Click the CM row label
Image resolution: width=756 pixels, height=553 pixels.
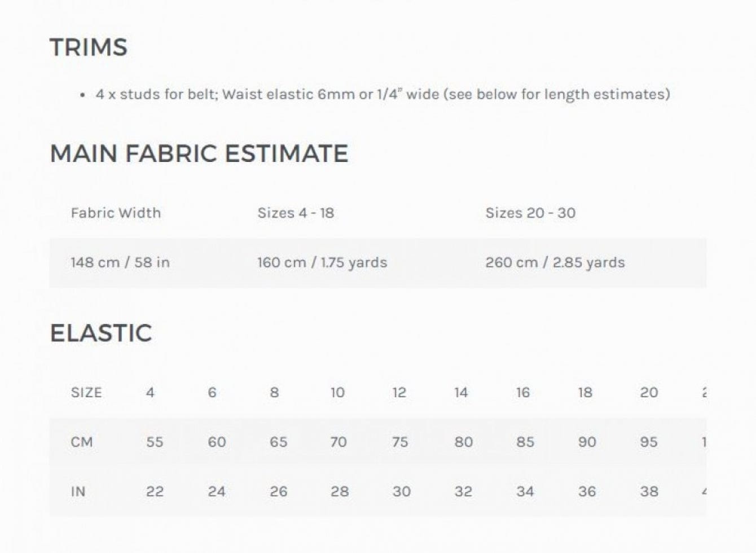(x=82, y=442)
